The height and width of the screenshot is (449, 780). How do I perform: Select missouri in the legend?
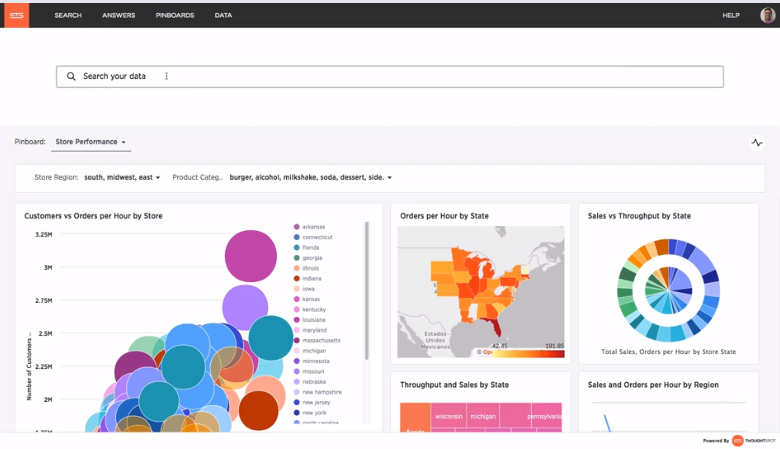click(x=309, y=371)
